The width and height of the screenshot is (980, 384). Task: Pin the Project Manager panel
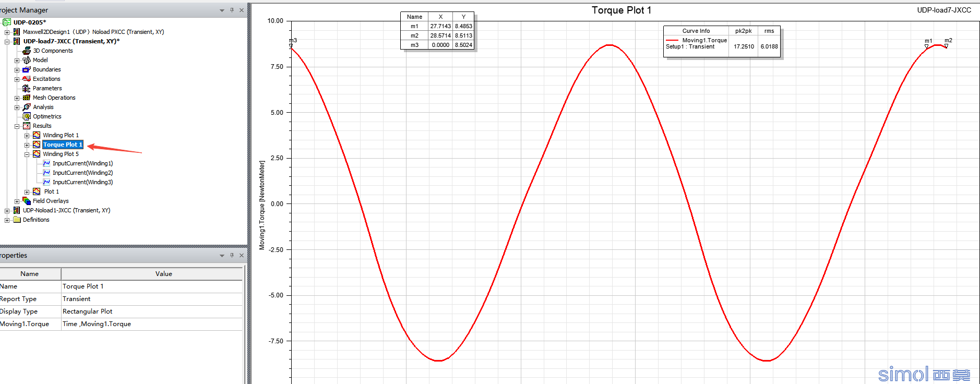(x=232, y=10)
